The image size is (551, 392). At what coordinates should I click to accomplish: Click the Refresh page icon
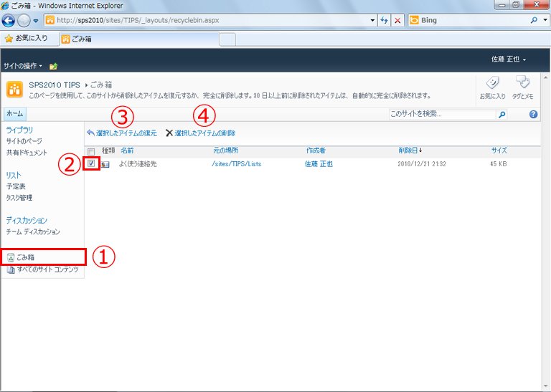(x=384, y=20)
